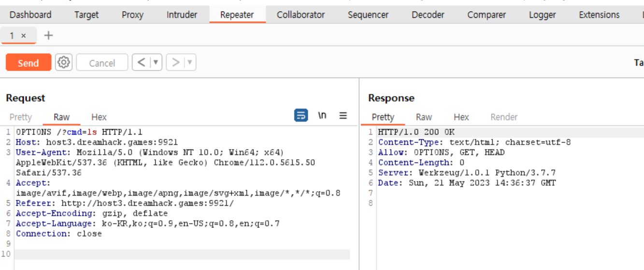Viewport: 644px width, 270px height.
Task: Go back to previous request in history
Action: tap(141, 62)
